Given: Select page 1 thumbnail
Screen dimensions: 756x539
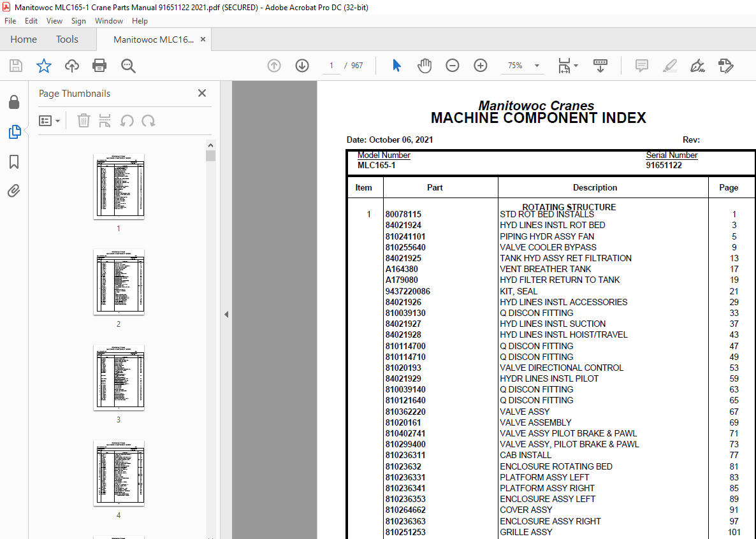Looking at the screenshot, I should (119, 186).
